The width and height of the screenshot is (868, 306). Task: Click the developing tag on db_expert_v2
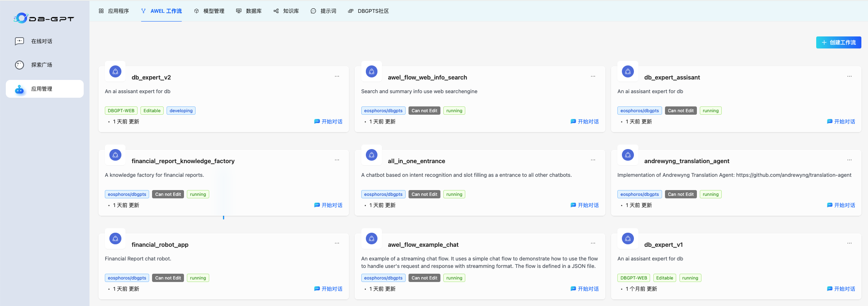[x=181, y=111]
